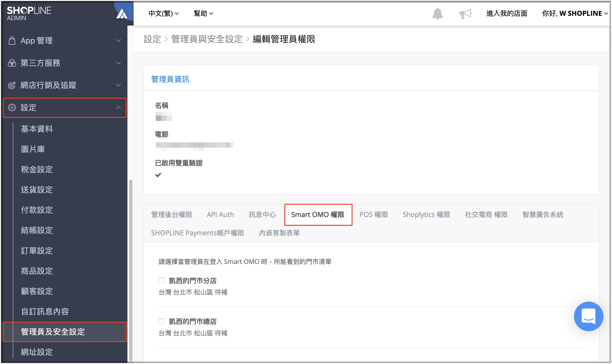Open the 中文(繁) language dropdown
The height and width of the screenshot is (364, 612).
(164, 13)
